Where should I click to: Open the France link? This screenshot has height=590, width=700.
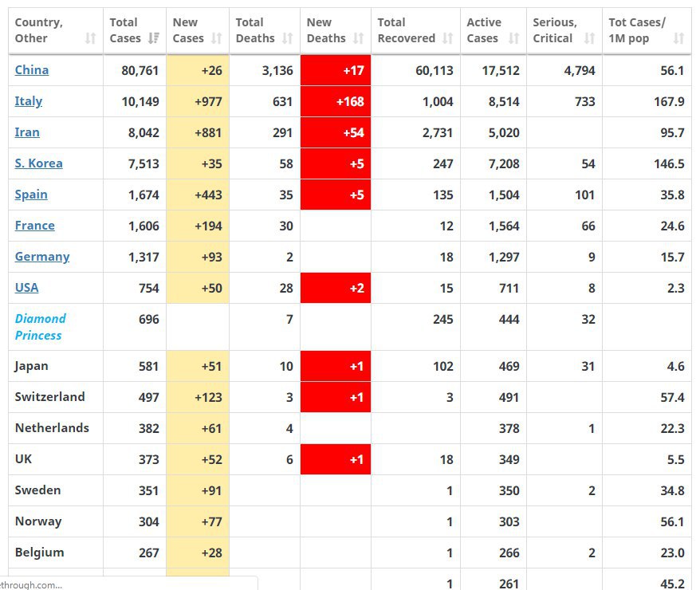pos(35,226)
